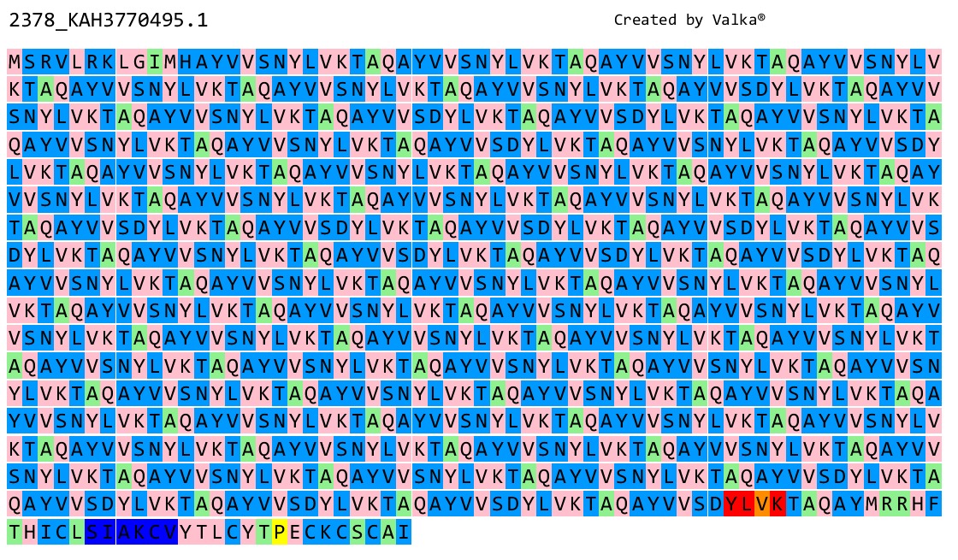
Task: Select the yellow-highlighted P residue
Action: 279,532
